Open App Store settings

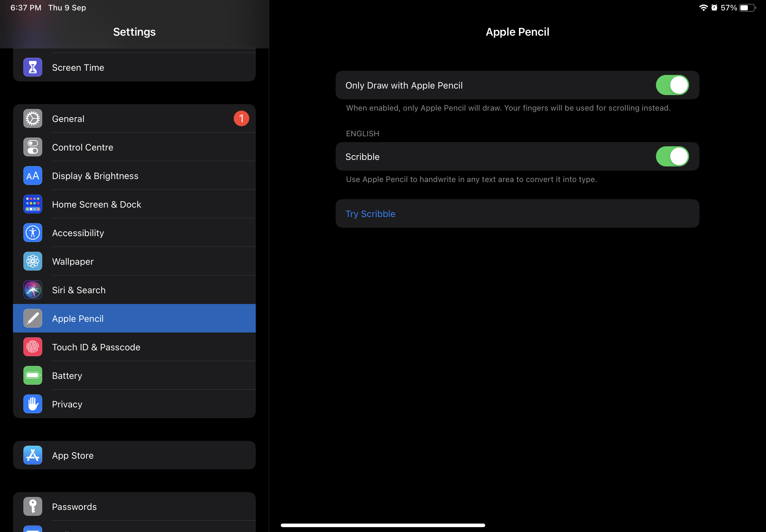click(x=134, y=455)
